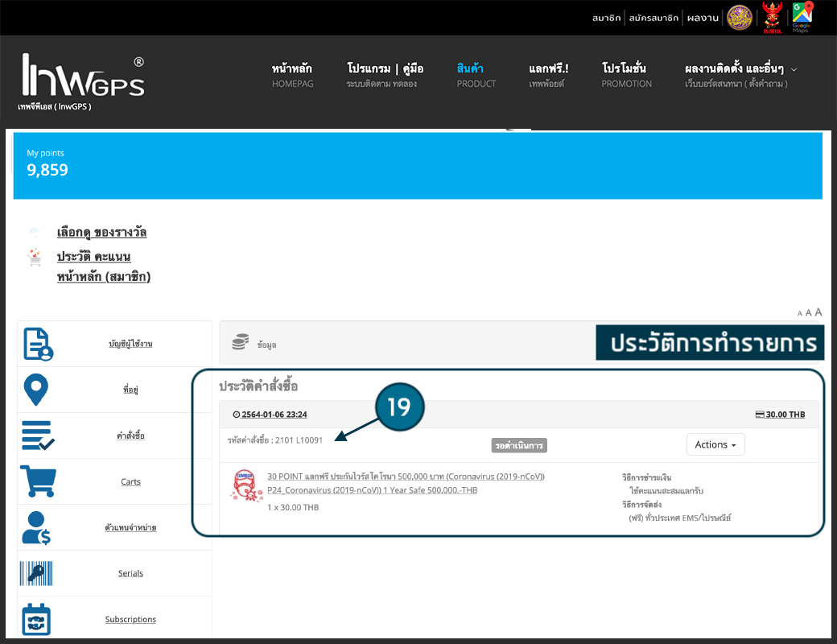This screenshot has height=644, width=837.
Task: Click the red Garuda emblem icon
Action: 773,17
